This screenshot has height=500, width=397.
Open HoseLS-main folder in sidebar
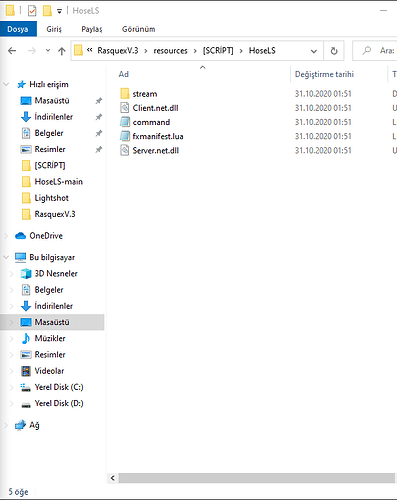[x=58, y=182]
